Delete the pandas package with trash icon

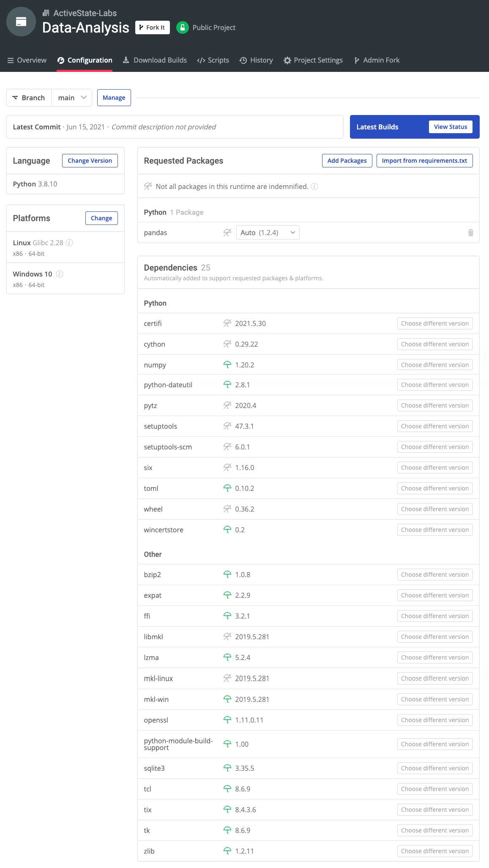click(x=470, y=233)
